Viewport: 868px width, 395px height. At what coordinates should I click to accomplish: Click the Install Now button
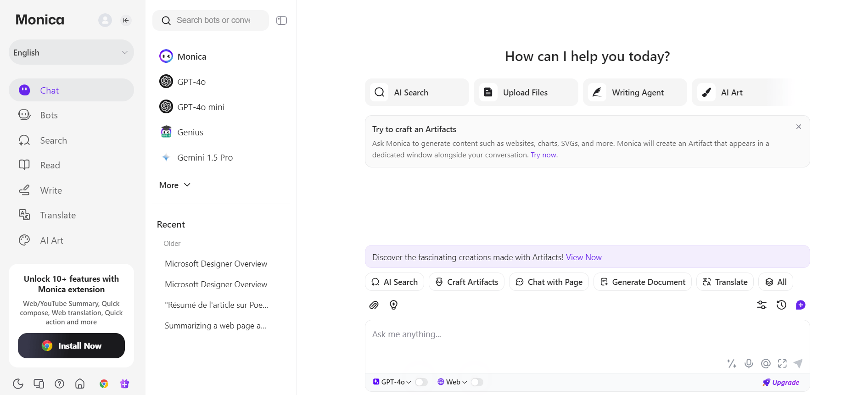point(71,345)
